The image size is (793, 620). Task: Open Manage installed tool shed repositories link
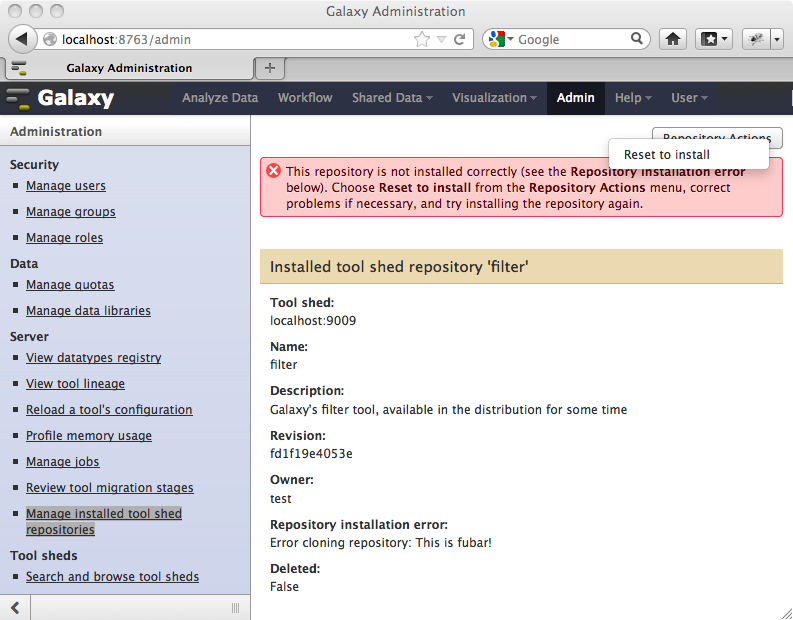coord(104,521)
